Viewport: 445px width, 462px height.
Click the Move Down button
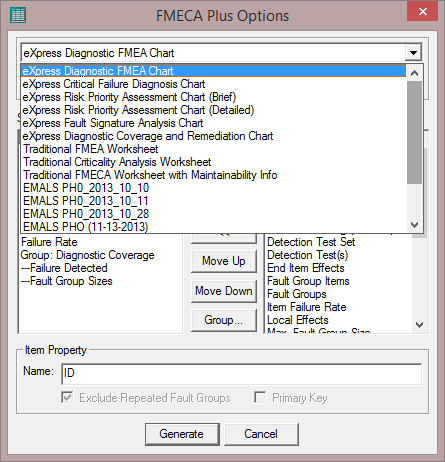click(224, 291)
